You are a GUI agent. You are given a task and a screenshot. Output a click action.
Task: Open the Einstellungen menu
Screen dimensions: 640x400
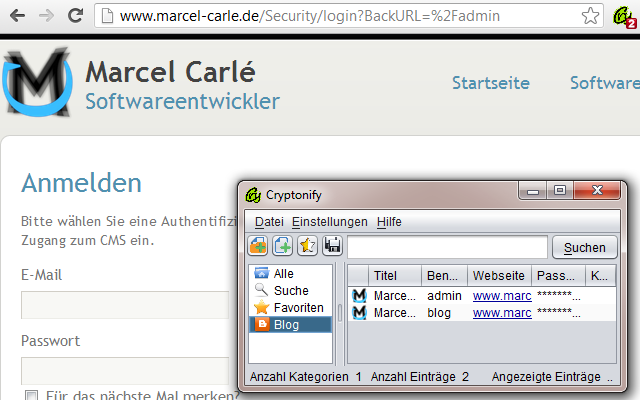tap(329, 222)
